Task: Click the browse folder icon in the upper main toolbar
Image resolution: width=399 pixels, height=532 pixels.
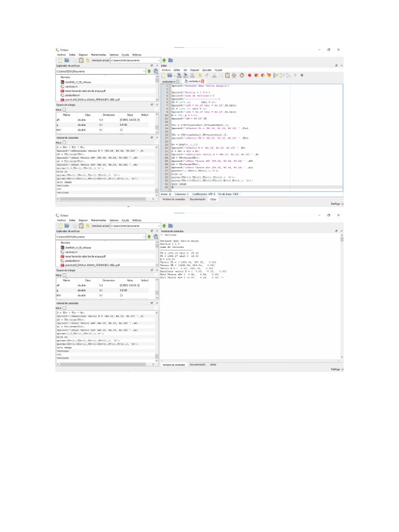Action: pos(170,60)
